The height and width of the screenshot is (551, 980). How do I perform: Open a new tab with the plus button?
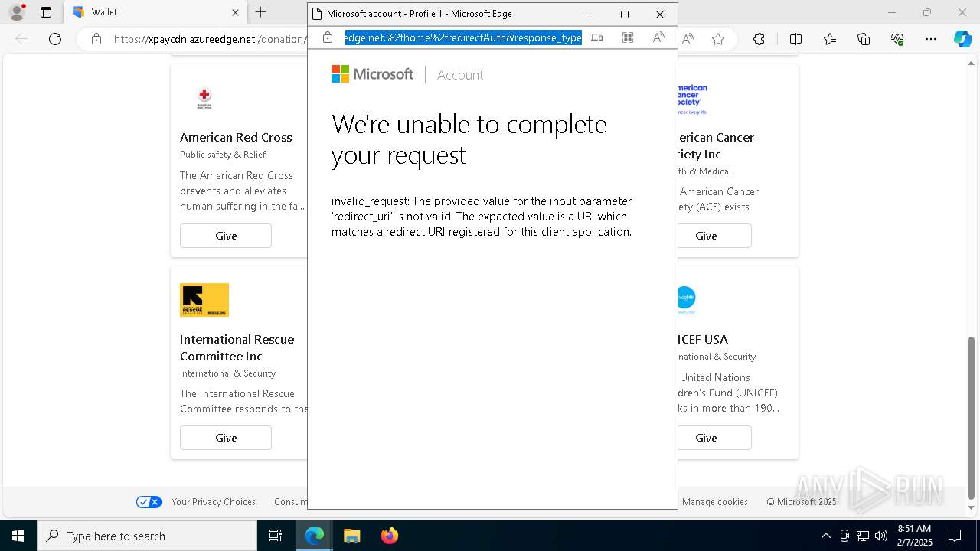point(261,12)
